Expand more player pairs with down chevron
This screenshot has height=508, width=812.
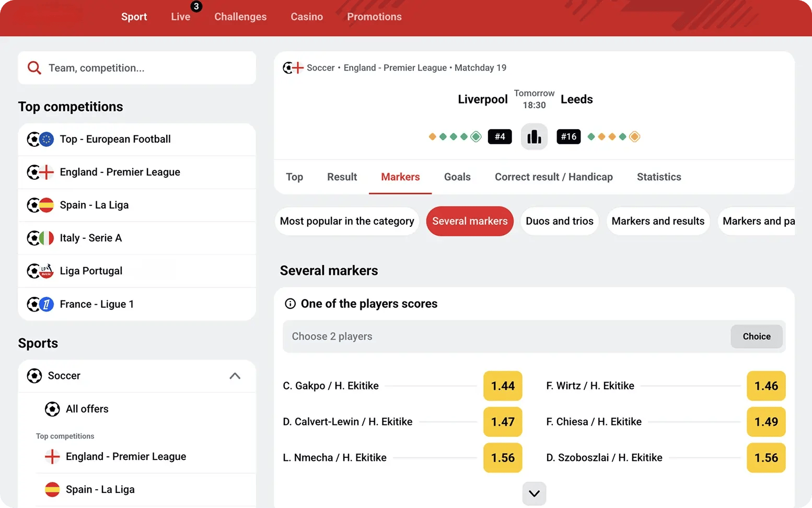(534, 493)
